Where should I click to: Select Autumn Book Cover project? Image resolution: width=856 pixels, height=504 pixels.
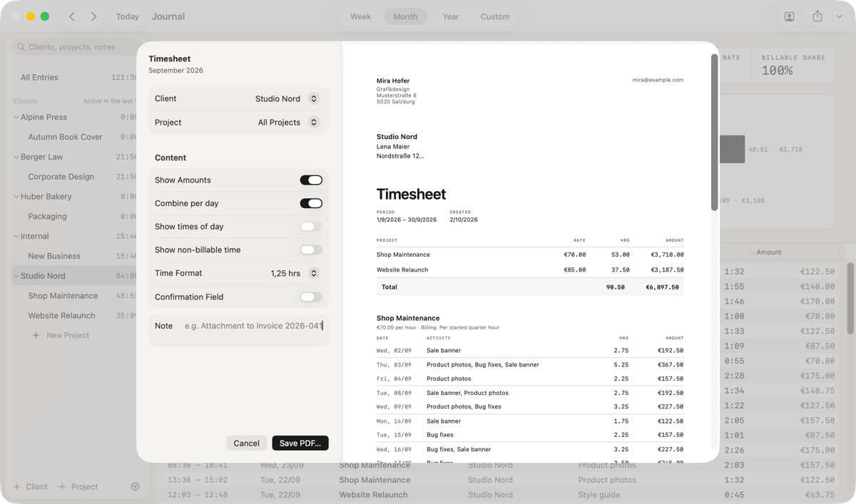(x=65, y=137)
